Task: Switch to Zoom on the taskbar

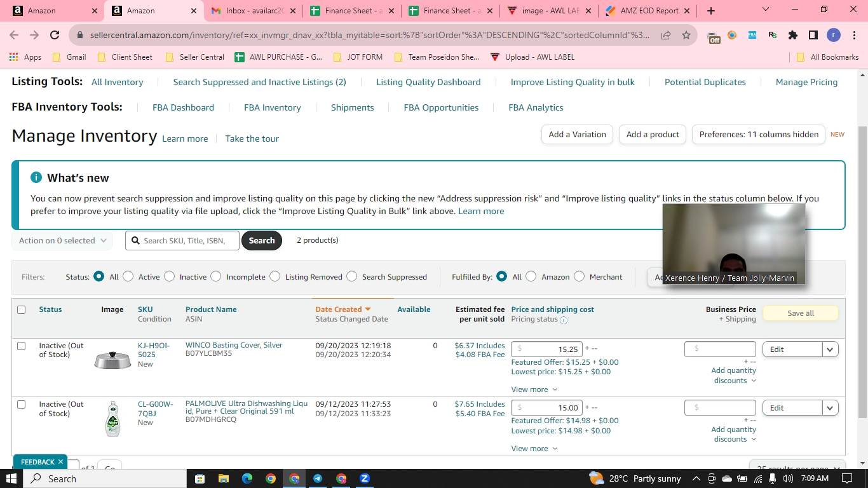Action: pos(365,478)
